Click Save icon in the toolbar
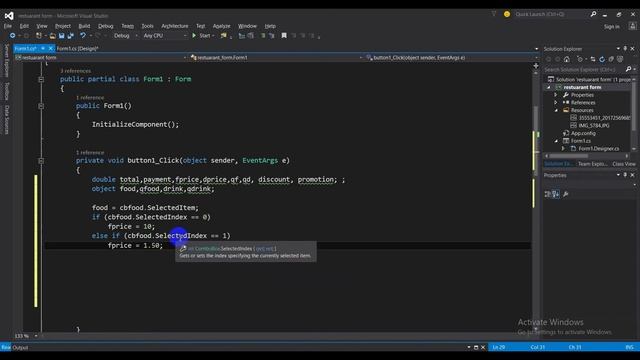640x360 pixels. pos(61,36)
